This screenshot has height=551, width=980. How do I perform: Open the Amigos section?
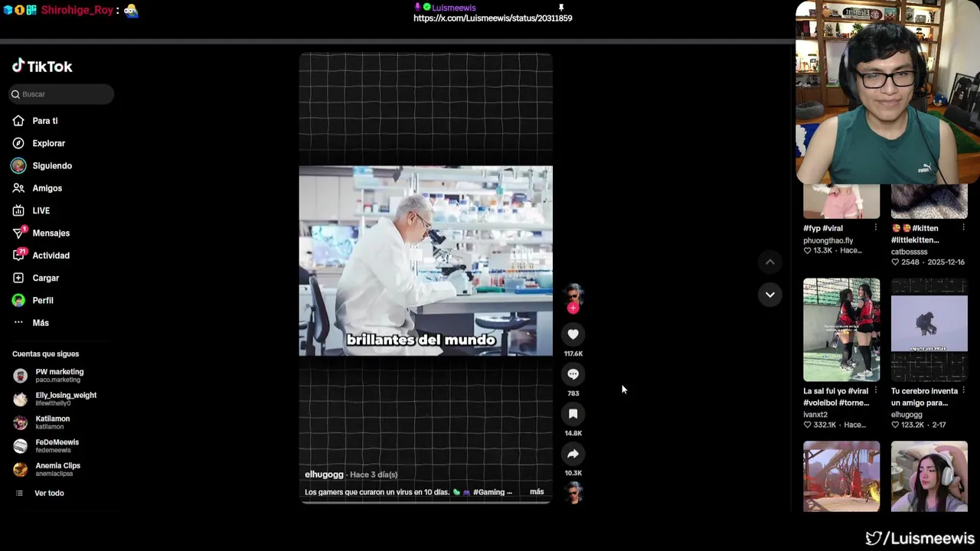coord(47,188)
